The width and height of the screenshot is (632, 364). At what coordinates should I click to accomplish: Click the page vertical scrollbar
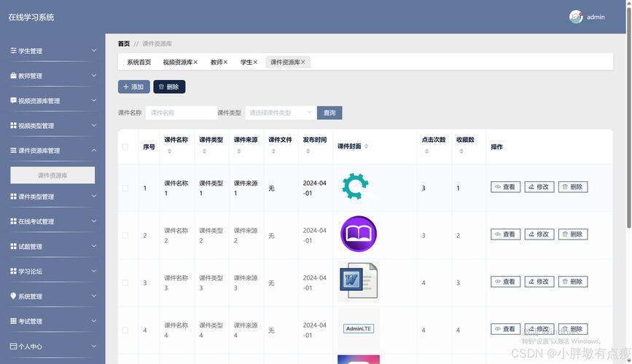[629, 118]
